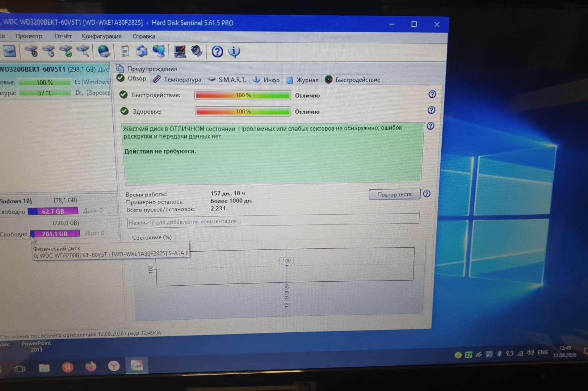This screenshot has width=588, height=391.
Task: Switch to the Быстродействие tab
Action: (x=353, y=80)
